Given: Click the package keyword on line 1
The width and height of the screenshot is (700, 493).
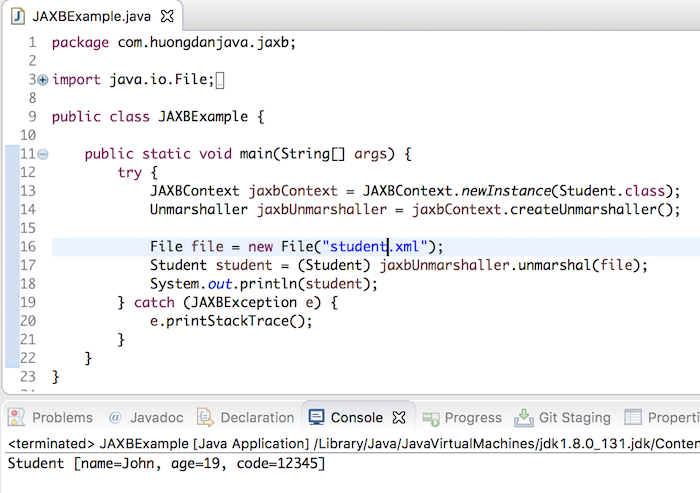Looking at the screenshot, I should [x=80, y=43].
